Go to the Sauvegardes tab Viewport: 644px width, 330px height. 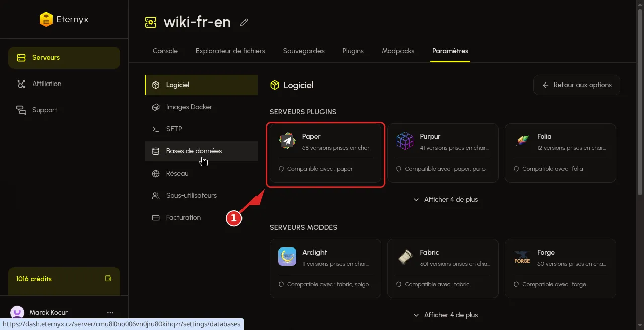(x=304, y=51)
